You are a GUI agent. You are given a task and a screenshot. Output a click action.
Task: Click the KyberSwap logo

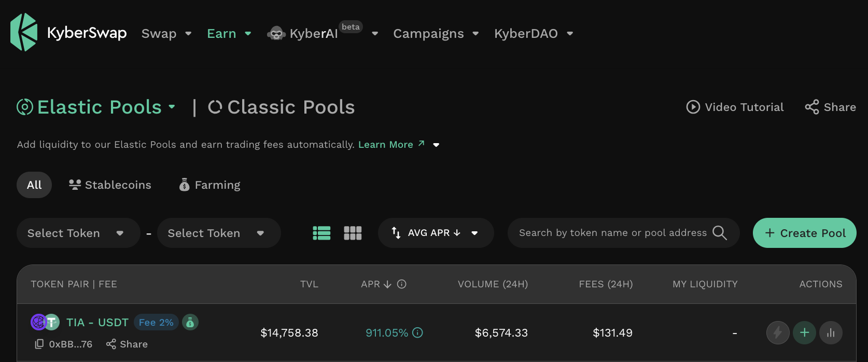pyautogui.click(x=68, y=33)
